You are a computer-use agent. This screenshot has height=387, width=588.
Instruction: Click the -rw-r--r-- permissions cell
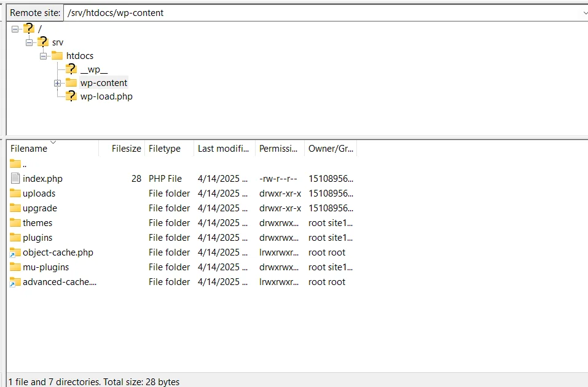tap(278, 179)
